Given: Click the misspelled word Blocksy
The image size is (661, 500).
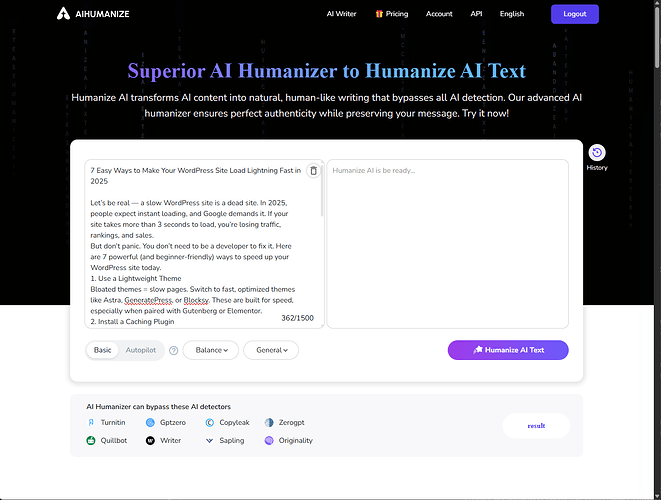Looking at the screenshot, I should click(196, 300).
